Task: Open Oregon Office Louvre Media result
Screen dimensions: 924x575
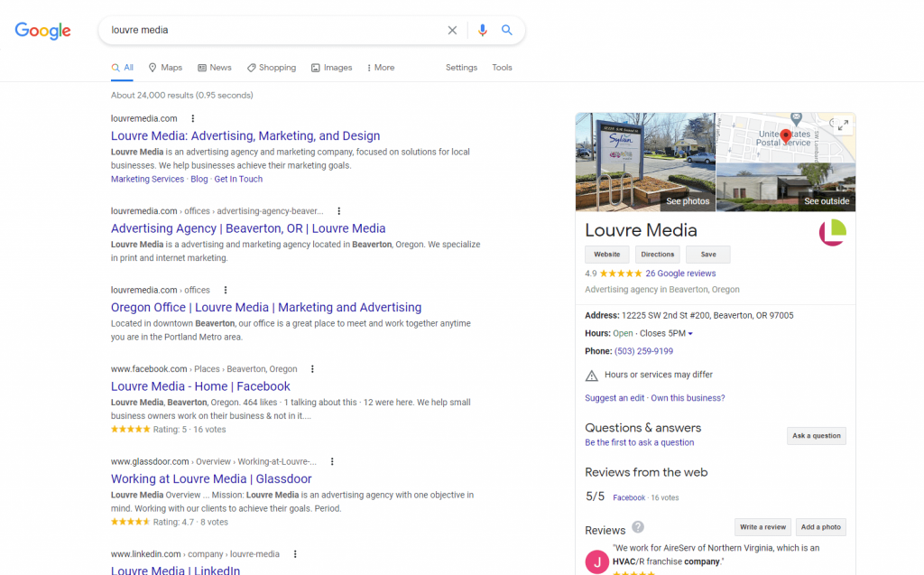Action: pos(266,307)
